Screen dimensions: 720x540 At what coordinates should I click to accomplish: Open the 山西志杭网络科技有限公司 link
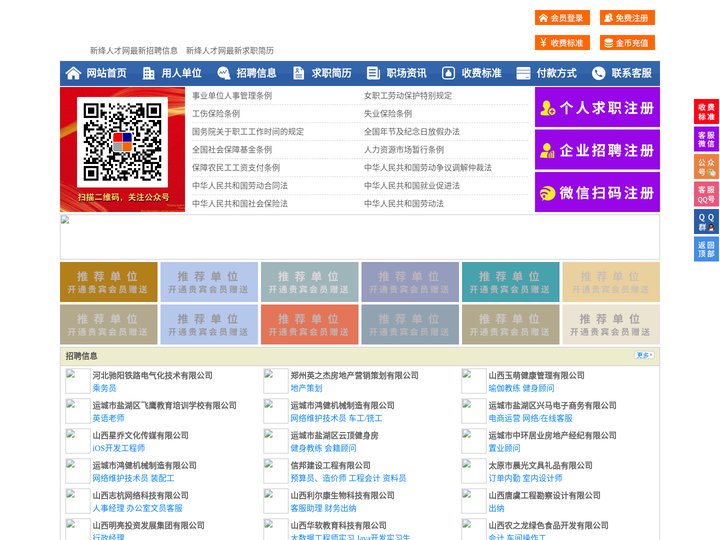(141, 495)
